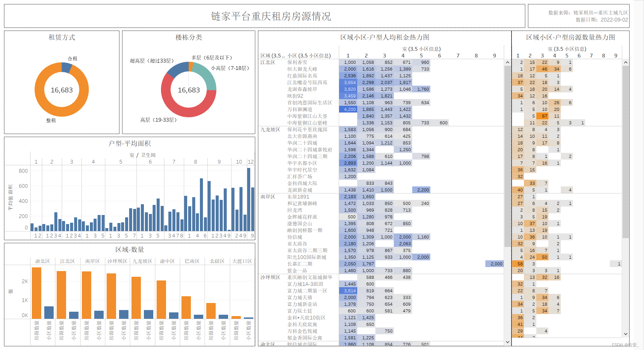
Task: Click the 600 cell in the 中海紫御江山紫峰 row
Action: coord(440,123)
